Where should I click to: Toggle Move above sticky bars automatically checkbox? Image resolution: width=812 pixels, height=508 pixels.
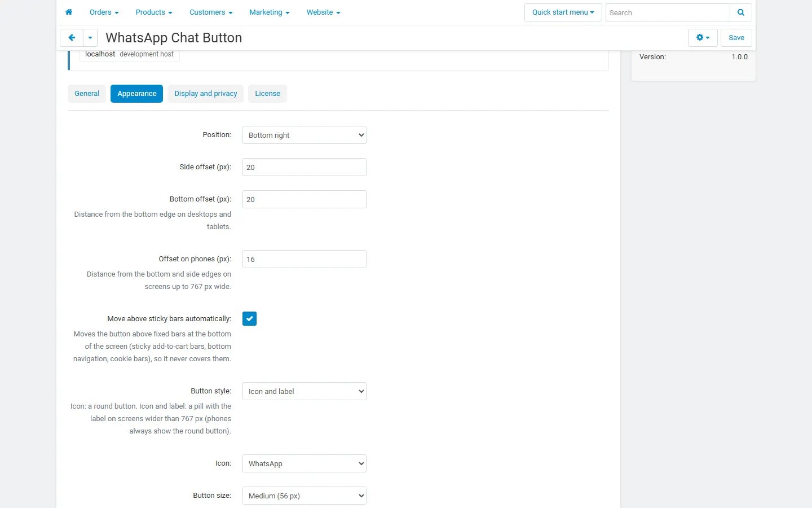click(249, 319)
